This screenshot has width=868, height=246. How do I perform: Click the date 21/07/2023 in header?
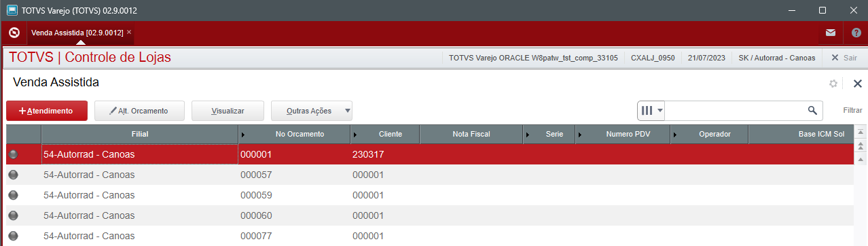(x=706, y=58)
